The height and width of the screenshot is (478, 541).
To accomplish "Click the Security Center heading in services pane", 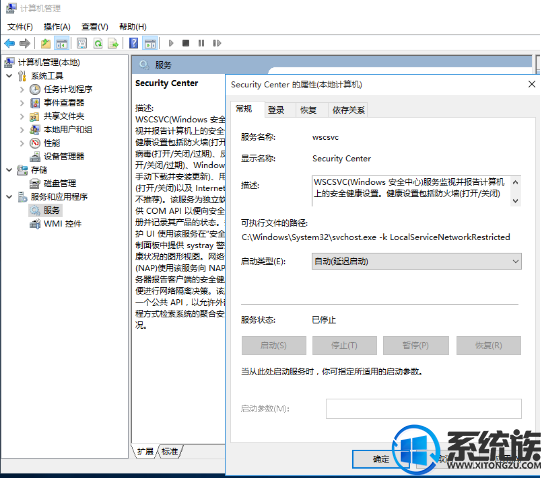I will click(x=167, y=83).
